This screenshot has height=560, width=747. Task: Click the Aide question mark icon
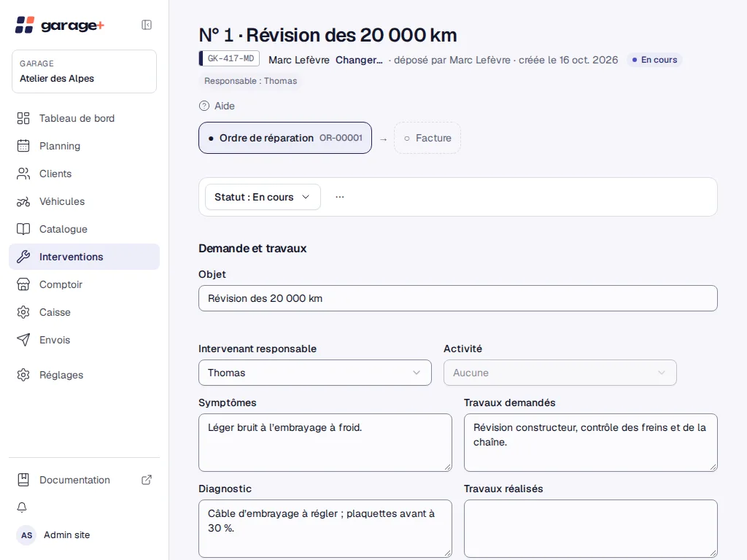point(204,106)
